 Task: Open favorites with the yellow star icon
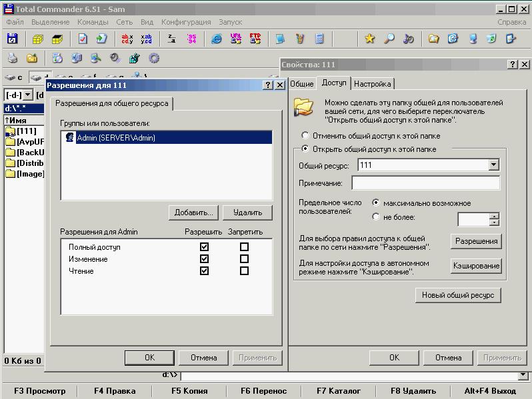pyautogui.click(x=369, y=39)
